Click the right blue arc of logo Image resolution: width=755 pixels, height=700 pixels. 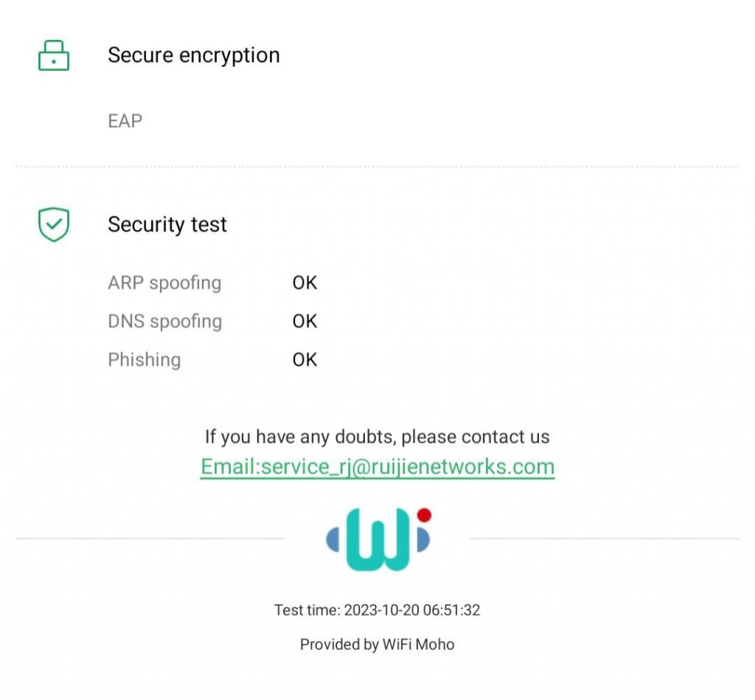(422, 540)
